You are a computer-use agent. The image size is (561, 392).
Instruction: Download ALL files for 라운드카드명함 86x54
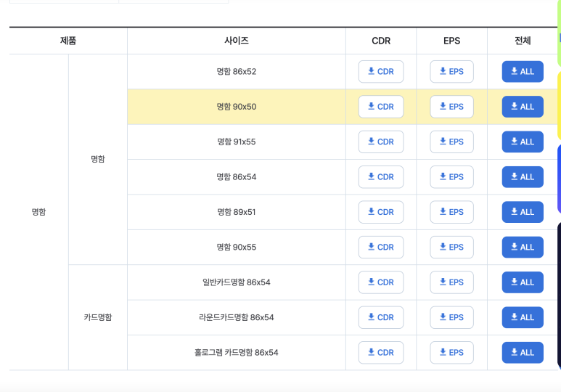(523, 317)
